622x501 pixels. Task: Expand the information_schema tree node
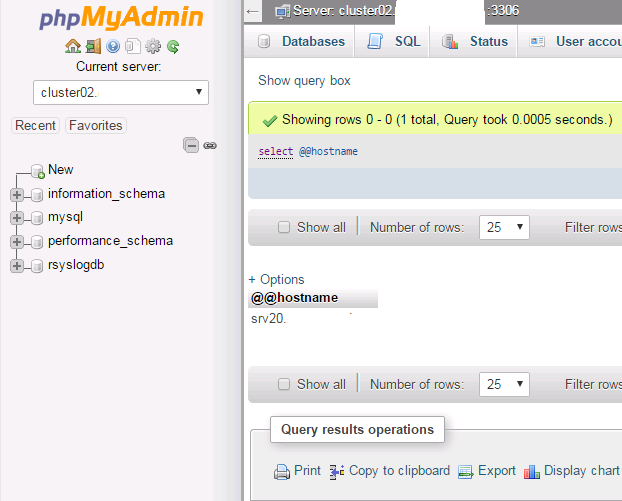pos(17,195)
